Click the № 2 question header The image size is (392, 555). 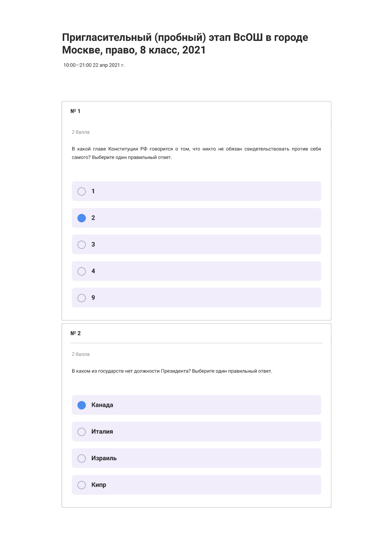[76, 333]
